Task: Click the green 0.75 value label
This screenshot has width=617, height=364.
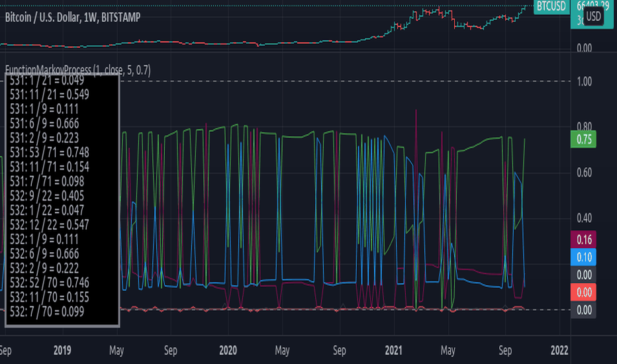Action: tap(583, 139)
